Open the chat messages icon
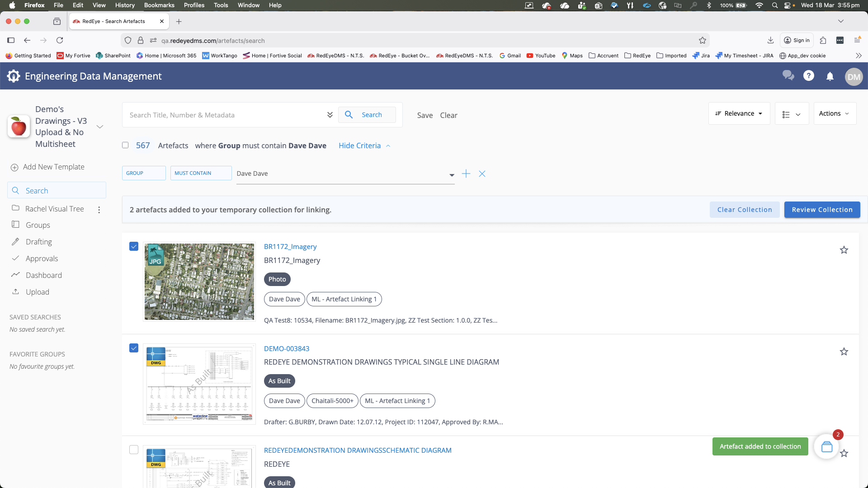The height and width of the screenshot is (488, 868). tap(788, 76)
